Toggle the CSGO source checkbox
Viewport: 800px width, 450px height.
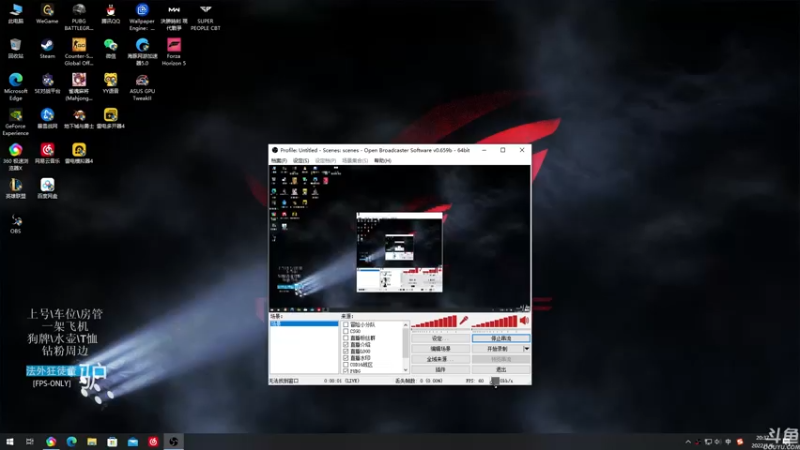click(345, 331)
